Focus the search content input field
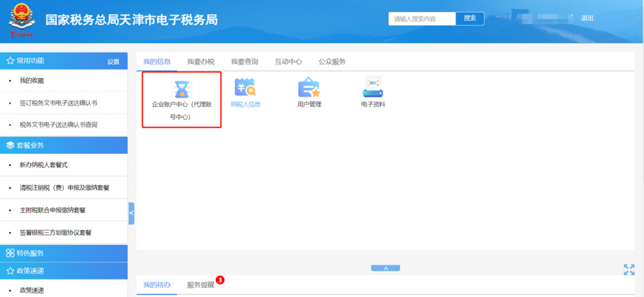This screenshot has height=297, width=644. click(x=422, y=18)
